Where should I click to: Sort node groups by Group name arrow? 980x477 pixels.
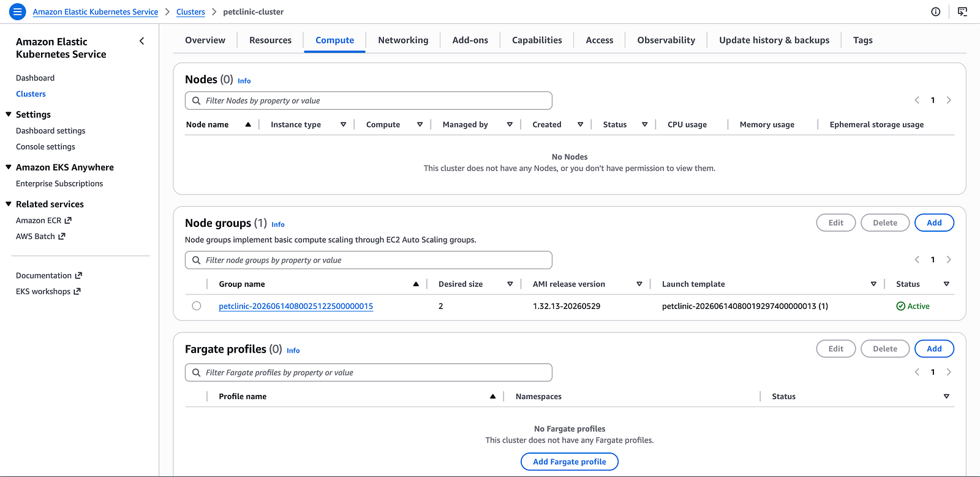pos(416,284)
